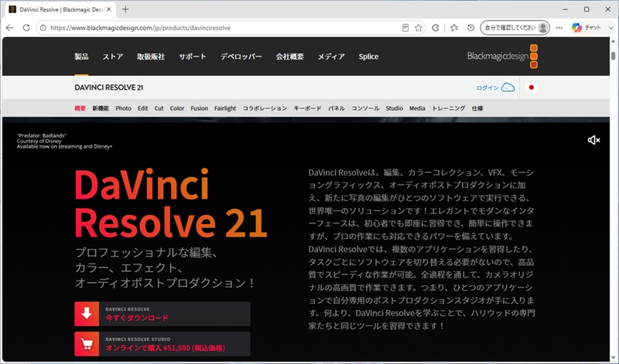Screen dimensions: 619x364
Task: Click the profile sign-in button
Action: pos(515,28)
